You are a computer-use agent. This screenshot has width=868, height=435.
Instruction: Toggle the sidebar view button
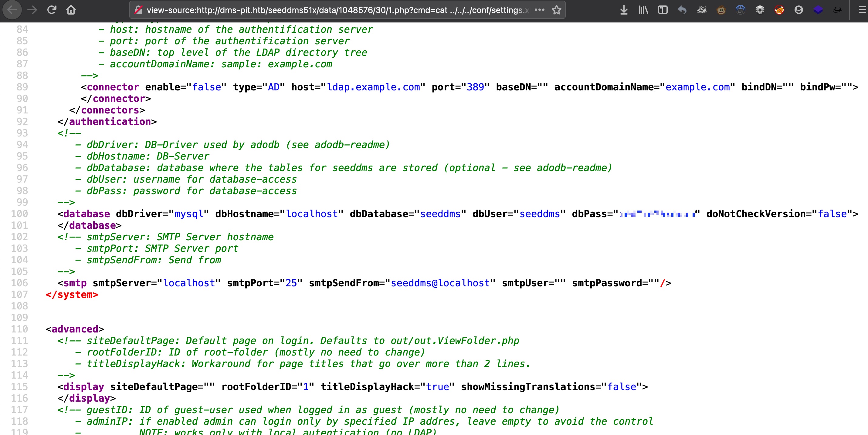(663, 10)
